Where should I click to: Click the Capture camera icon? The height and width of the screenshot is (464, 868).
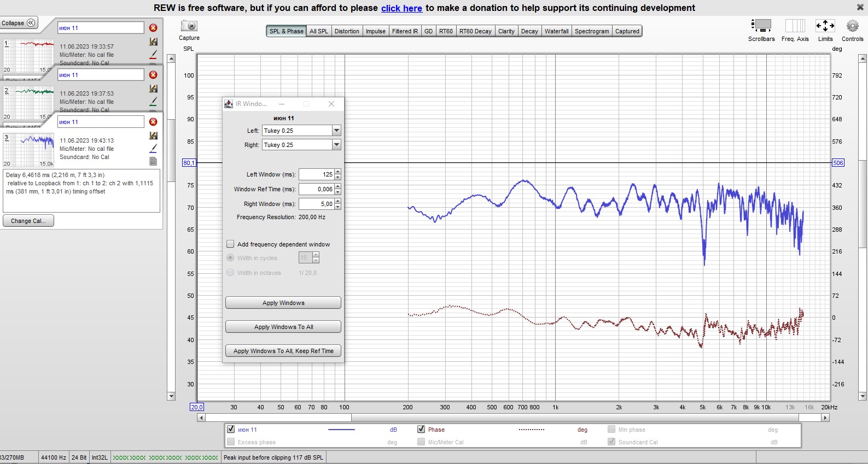coord(189,26)
